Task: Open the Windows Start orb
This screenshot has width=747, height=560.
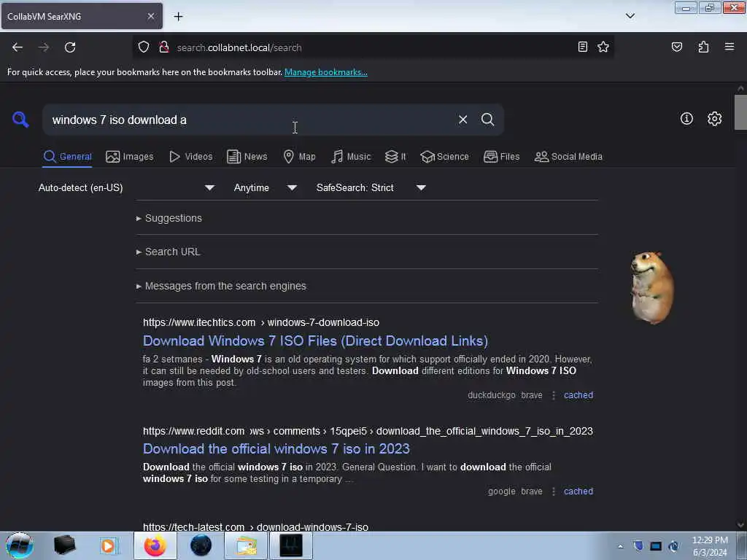Action: (20, 545)
